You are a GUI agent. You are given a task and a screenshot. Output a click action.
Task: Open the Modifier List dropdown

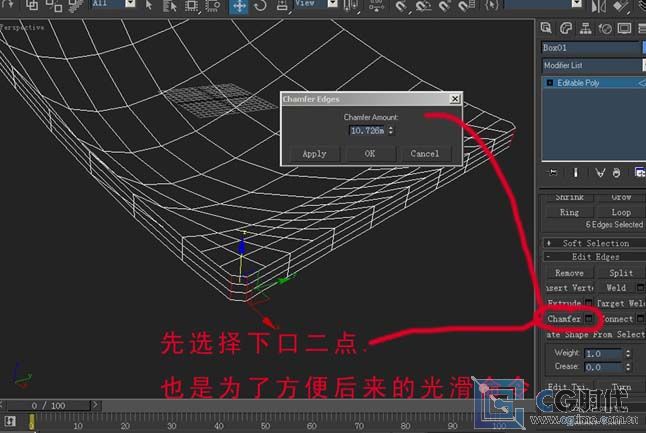592,65
